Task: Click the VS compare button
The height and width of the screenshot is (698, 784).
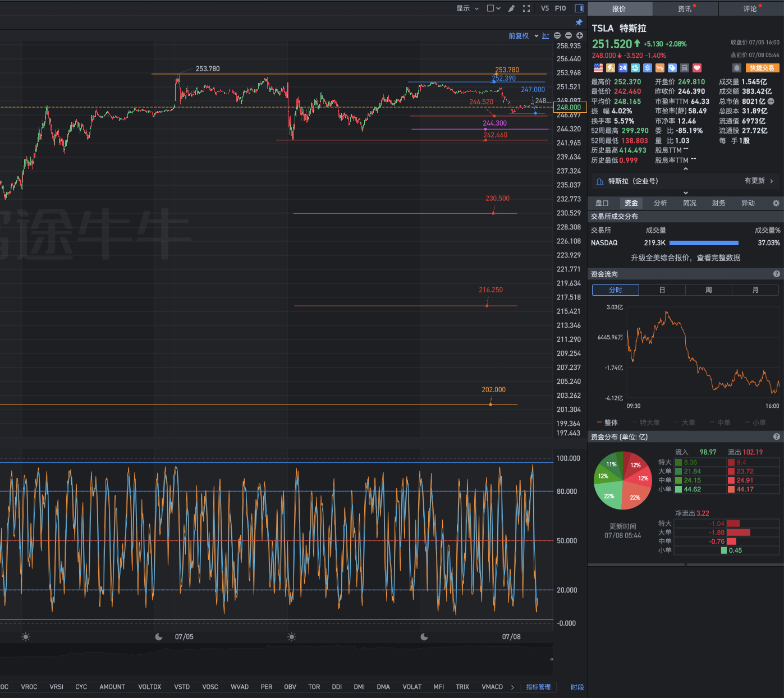Action: pos(545,8)
